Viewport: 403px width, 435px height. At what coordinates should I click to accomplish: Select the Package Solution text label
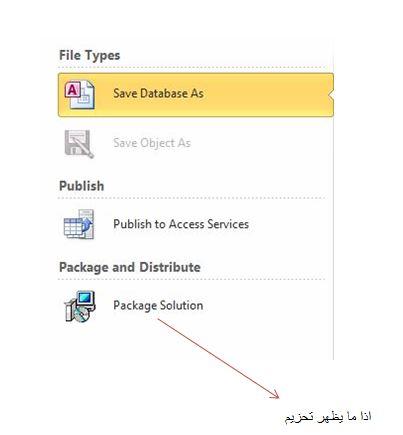(158, 305)
